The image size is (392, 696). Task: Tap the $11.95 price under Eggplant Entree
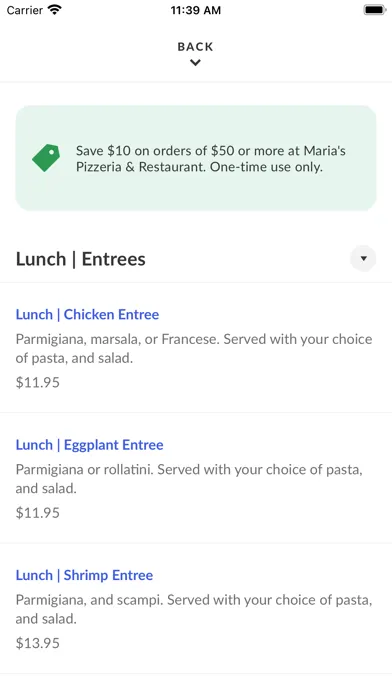(x=38, y=513)
